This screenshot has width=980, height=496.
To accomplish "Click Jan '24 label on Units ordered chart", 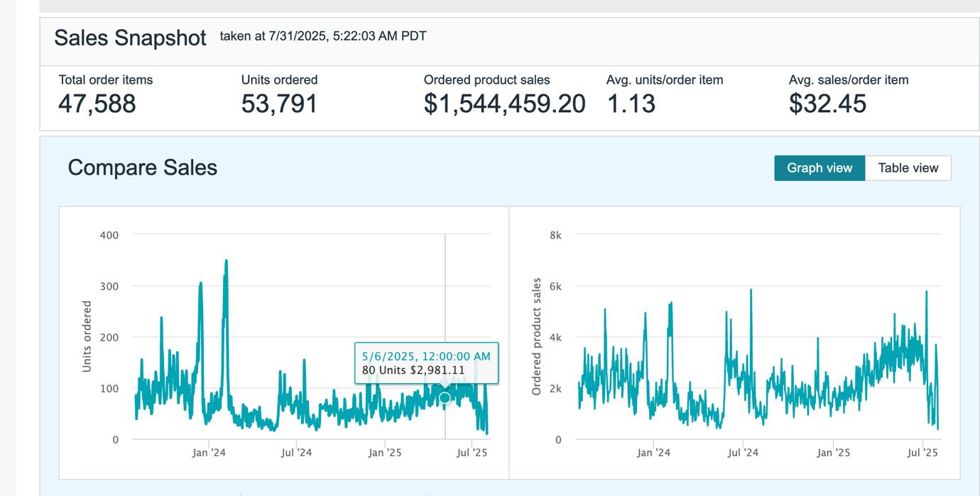I will pyautogui.click(x=209, y=453).
